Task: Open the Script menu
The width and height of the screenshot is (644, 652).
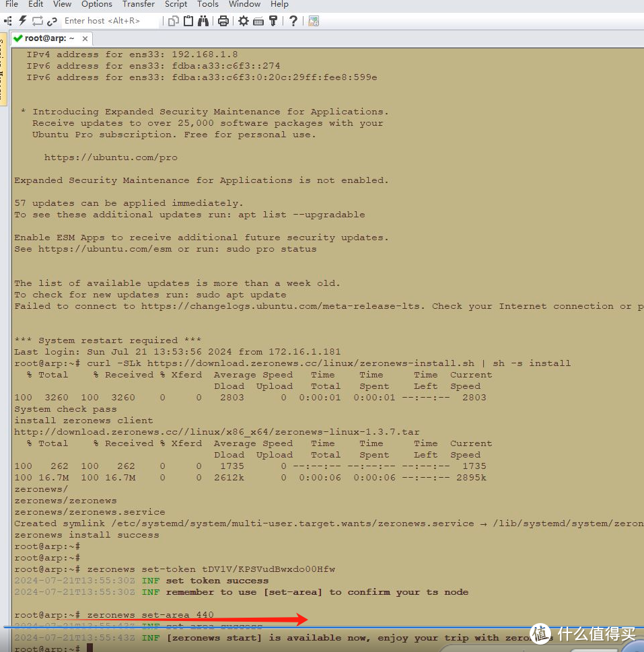Action: tap(176, 4)
